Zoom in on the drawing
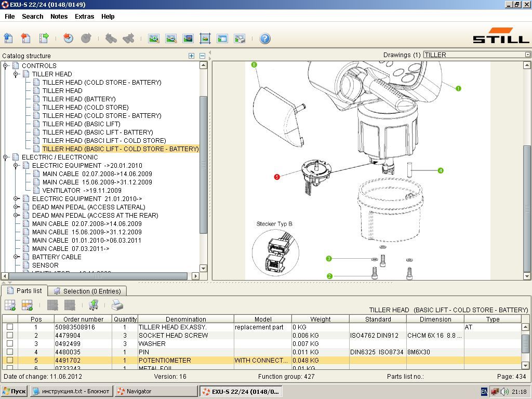Viewport: 532px width, 399px height. 154,38
